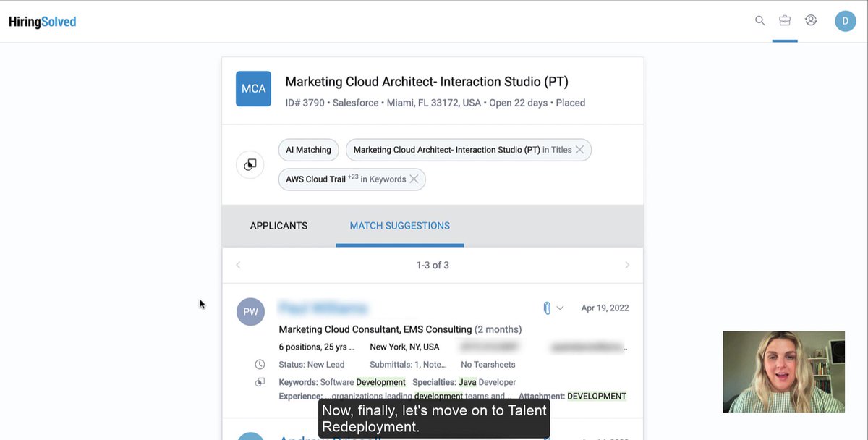Click the PW candidate avatar

click(250, 312)
